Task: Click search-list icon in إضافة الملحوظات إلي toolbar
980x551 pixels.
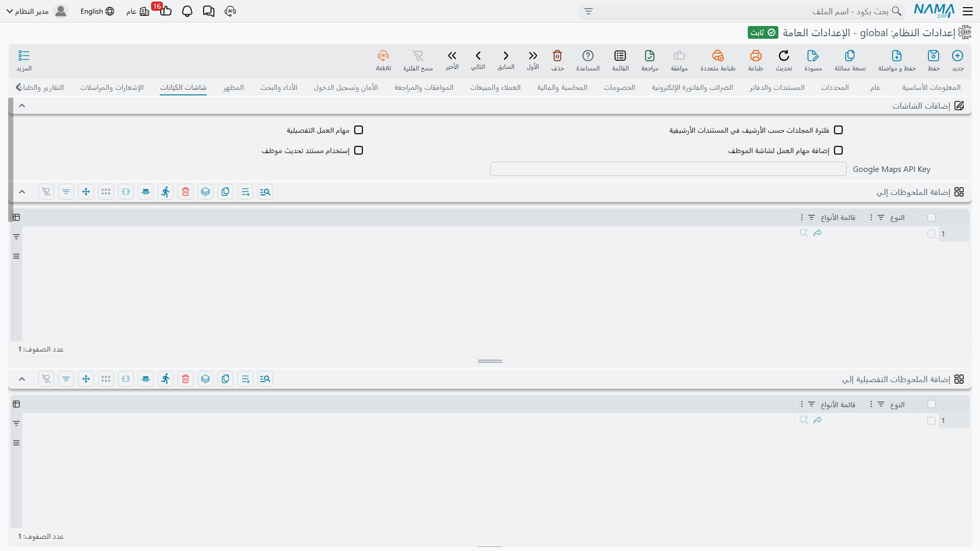Action: [x=265, y=192]
